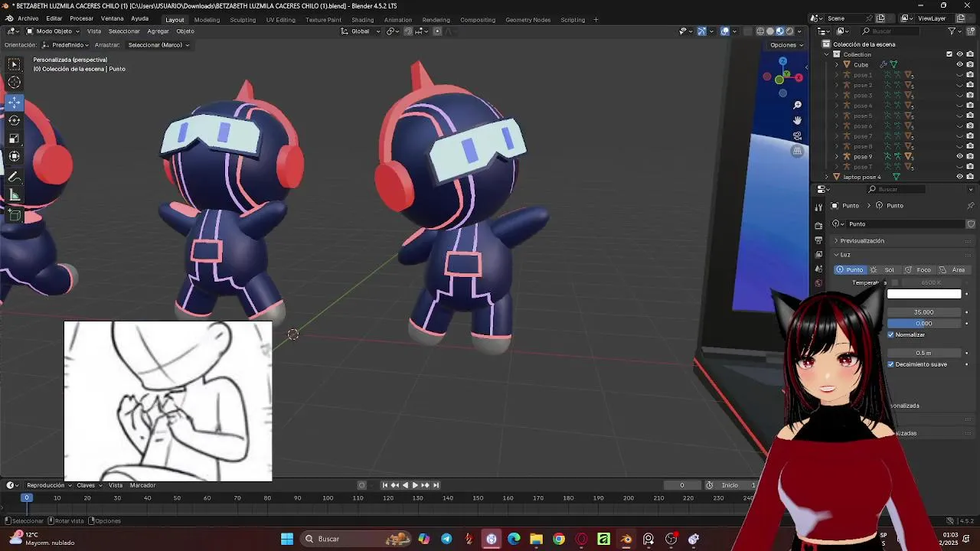Screen dimensions: 980x551
Task: Switch to material preview shading
Action: (x=780, y=31)
